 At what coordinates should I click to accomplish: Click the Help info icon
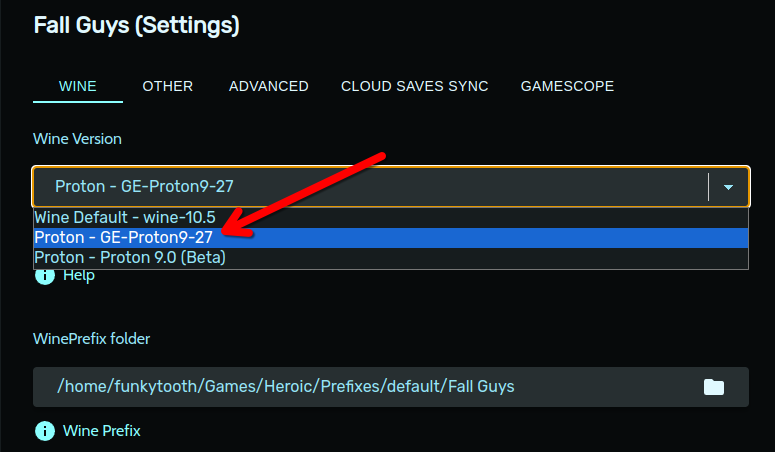(x=45, y=275)
